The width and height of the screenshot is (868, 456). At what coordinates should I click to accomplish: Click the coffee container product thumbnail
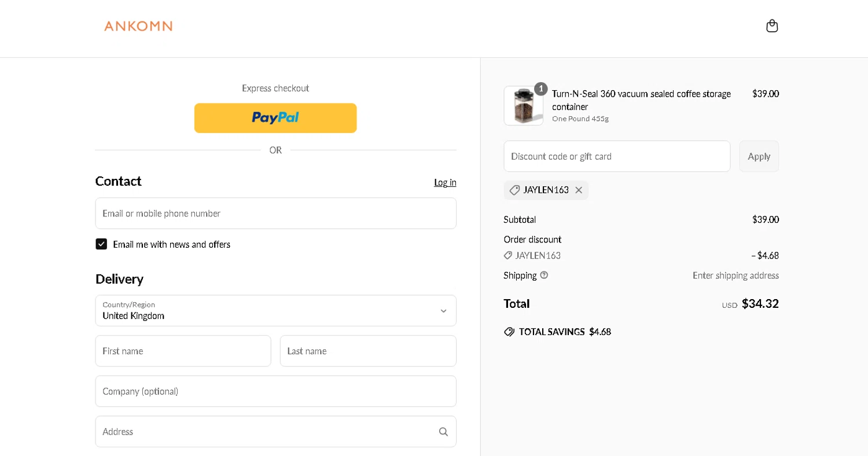pyautogui.click(x=524, y=106)
